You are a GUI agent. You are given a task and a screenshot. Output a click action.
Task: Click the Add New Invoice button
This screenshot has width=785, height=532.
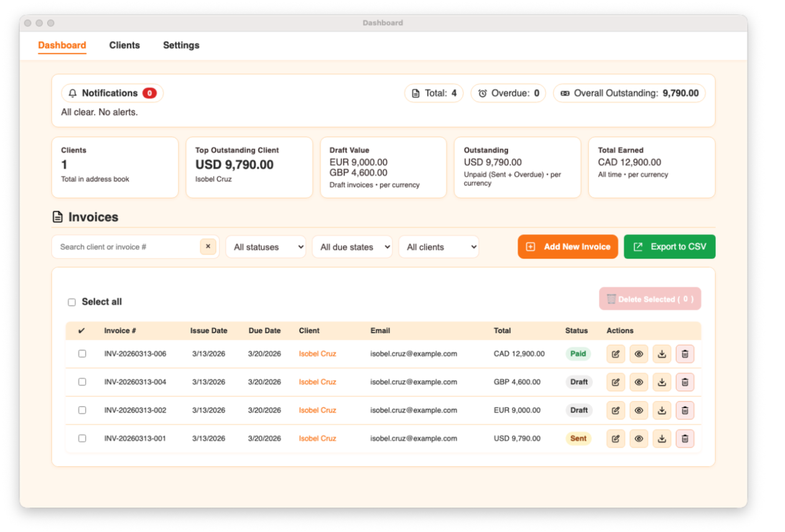pos(567,246)
